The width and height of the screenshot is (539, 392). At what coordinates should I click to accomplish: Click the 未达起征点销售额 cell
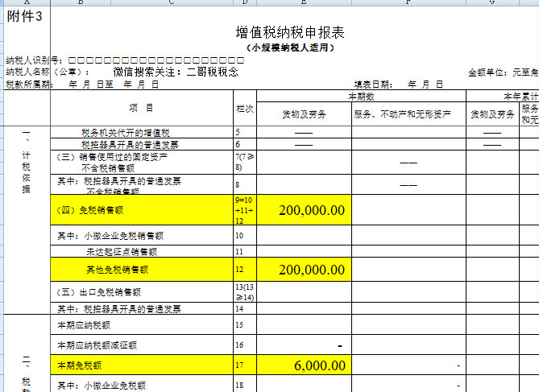(x=142, y=251)
